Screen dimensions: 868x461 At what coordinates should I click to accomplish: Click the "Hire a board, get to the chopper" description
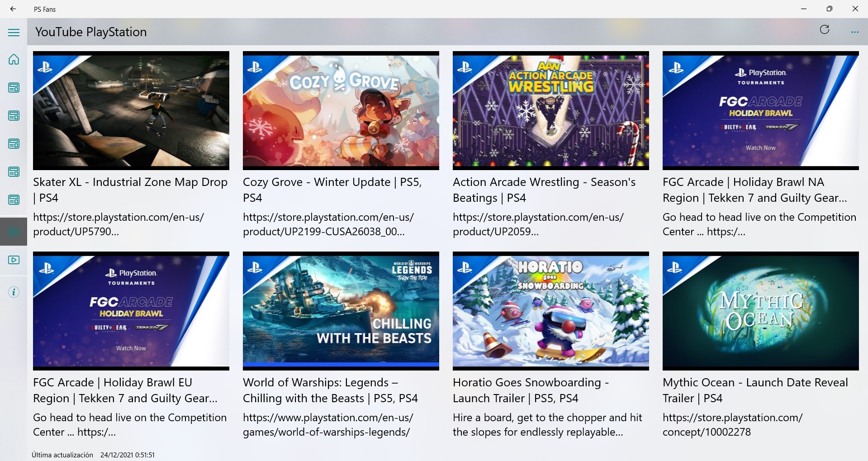[x=547, y=425]
